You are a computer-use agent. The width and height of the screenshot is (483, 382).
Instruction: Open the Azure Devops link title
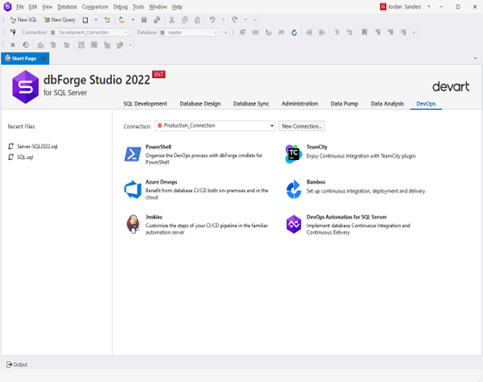pos(161,182)
